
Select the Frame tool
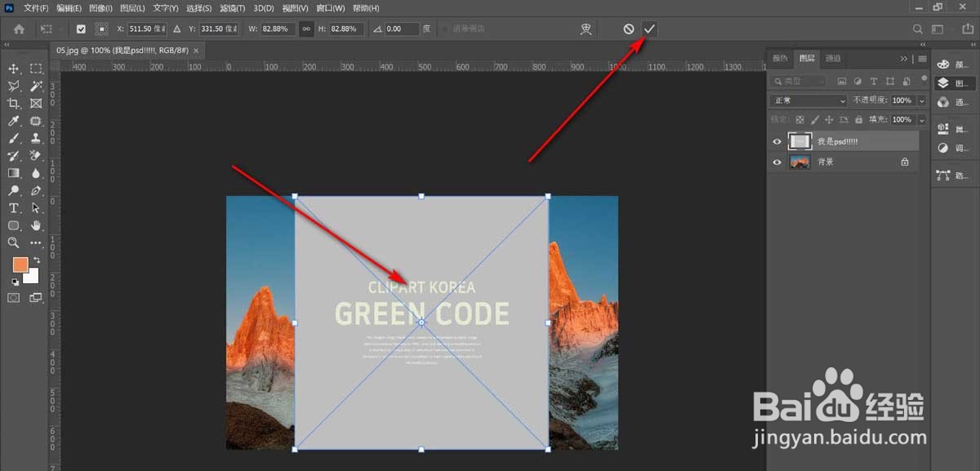click(x=36, y=104)
